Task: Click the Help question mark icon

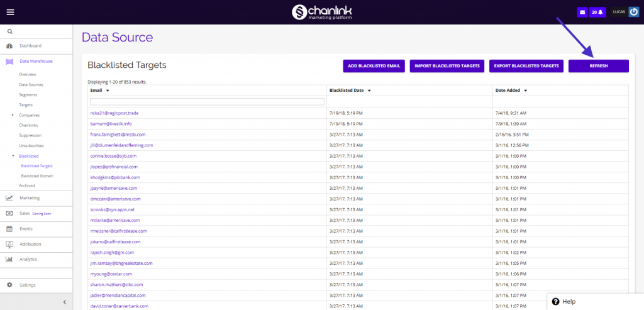Action: tap(556, 301)
